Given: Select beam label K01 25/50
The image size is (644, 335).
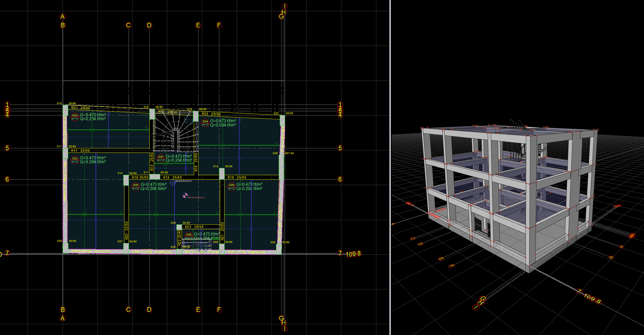Looking at the screenshot, I should click(80, 108).
